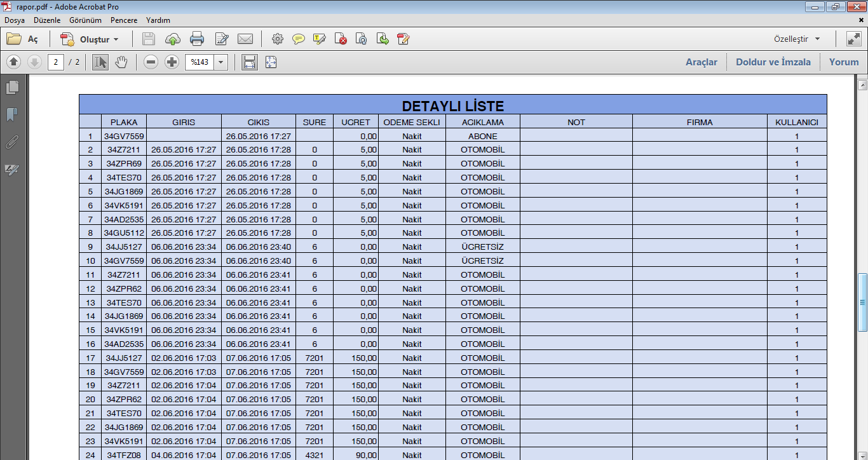The height and width of the screenshot is (460, 868).
Task: Click plate 34GU5112 in row 8
Action: click(124, 233)
